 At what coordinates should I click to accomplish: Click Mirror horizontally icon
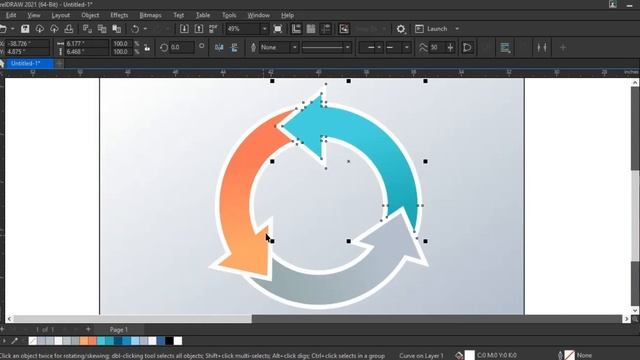[219, 48]
